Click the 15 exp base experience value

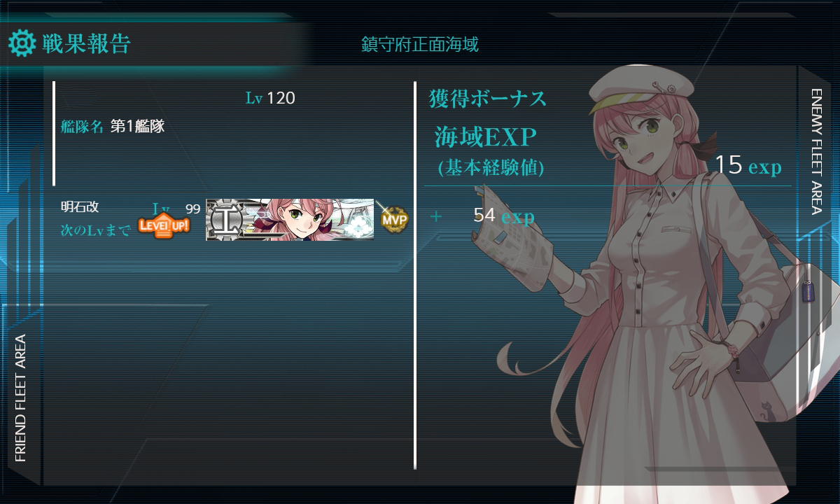[748, 166]
